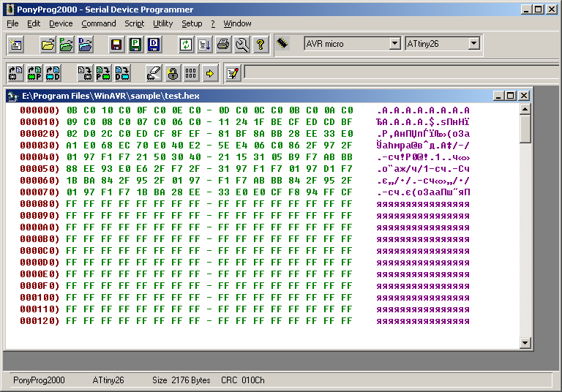Open the Script menu
This screenshot has height=392, width=562.
click(134, 23)
